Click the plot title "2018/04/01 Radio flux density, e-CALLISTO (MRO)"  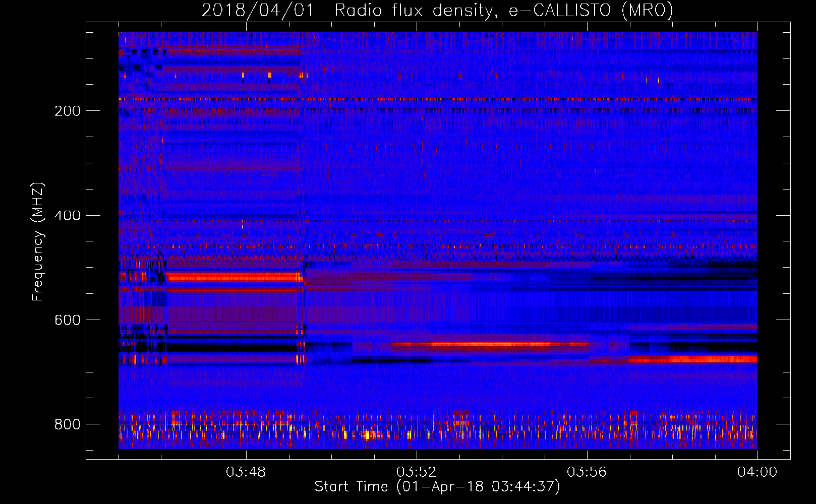click(x=437, y=10)
